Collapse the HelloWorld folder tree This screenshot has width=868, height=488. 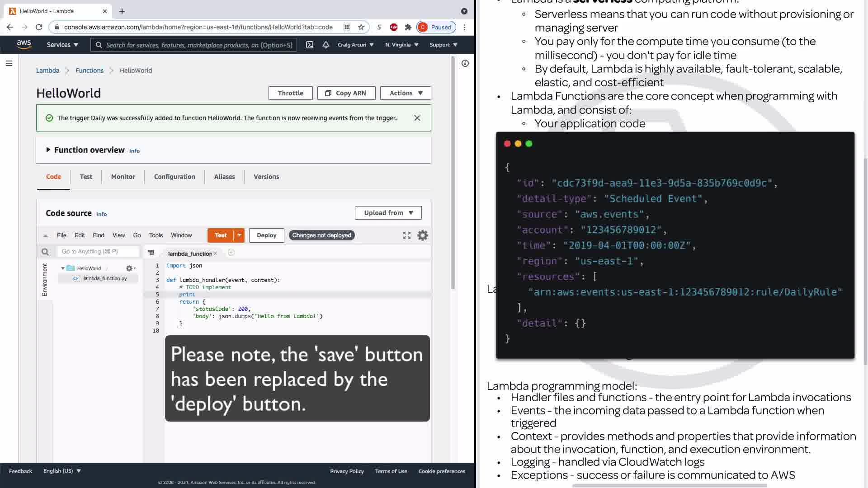pos(63,268)
